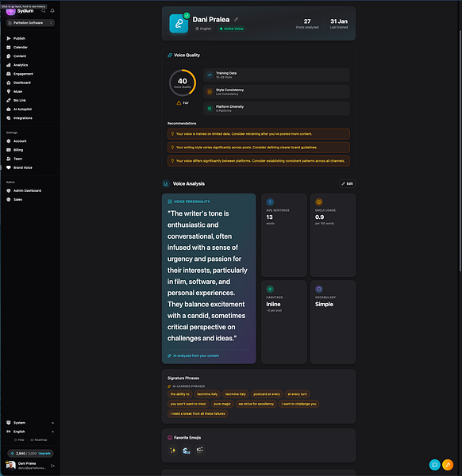Click the 'postcard at every' phrase chip

point(267,394)
